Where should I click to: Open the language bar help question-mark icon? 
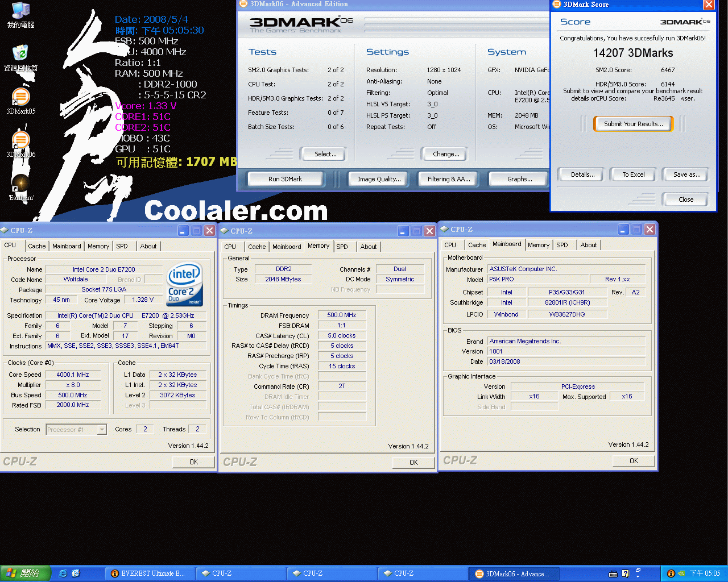626,573
